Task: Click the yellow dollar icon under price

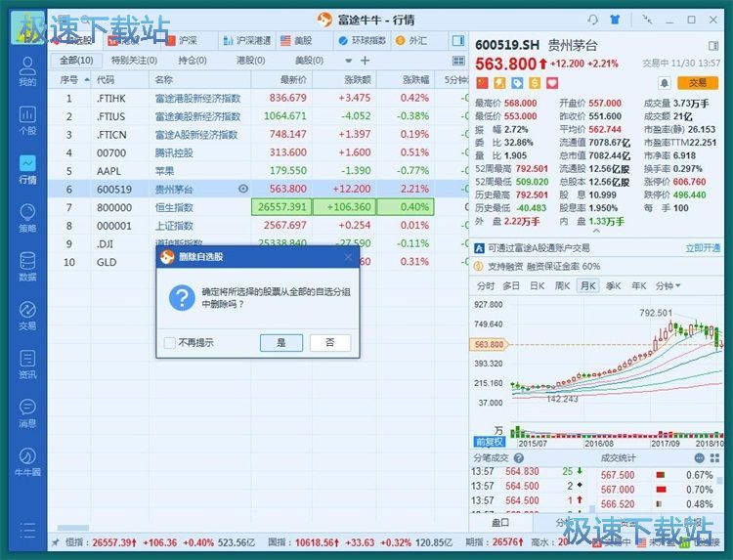Action: click(535, 83)
